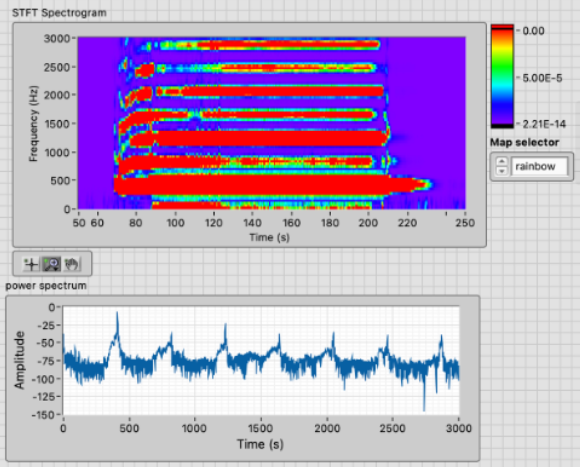Decrement the Map selector down arrow

tap(502, 171)
